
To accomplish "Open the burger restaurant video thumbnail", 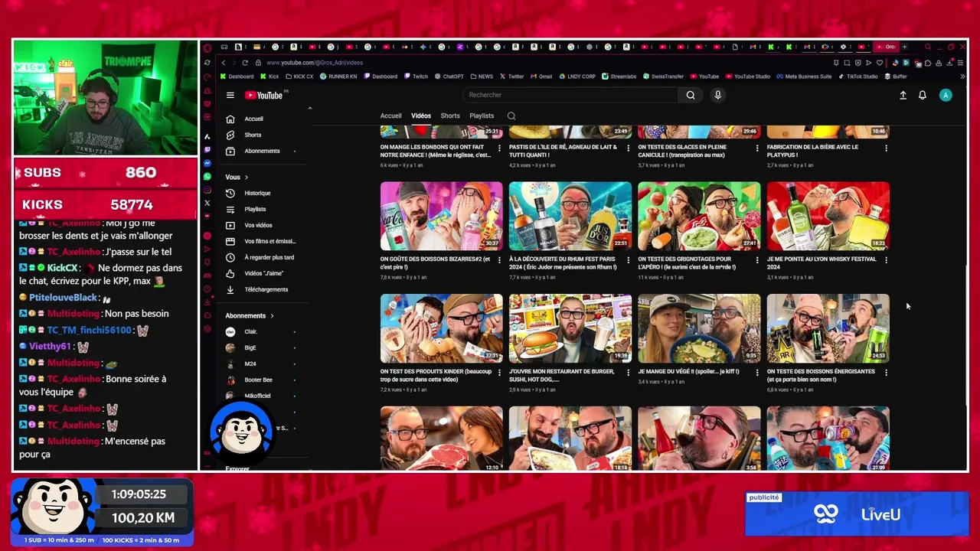I will (x=570, y=328).
